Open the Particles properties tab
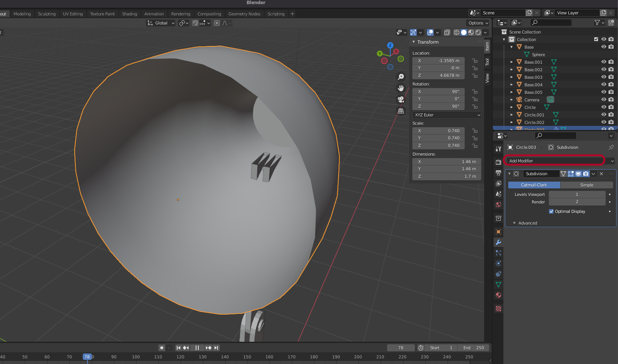The width and height of the screenshot is (618, 364). tap(498, 253)
